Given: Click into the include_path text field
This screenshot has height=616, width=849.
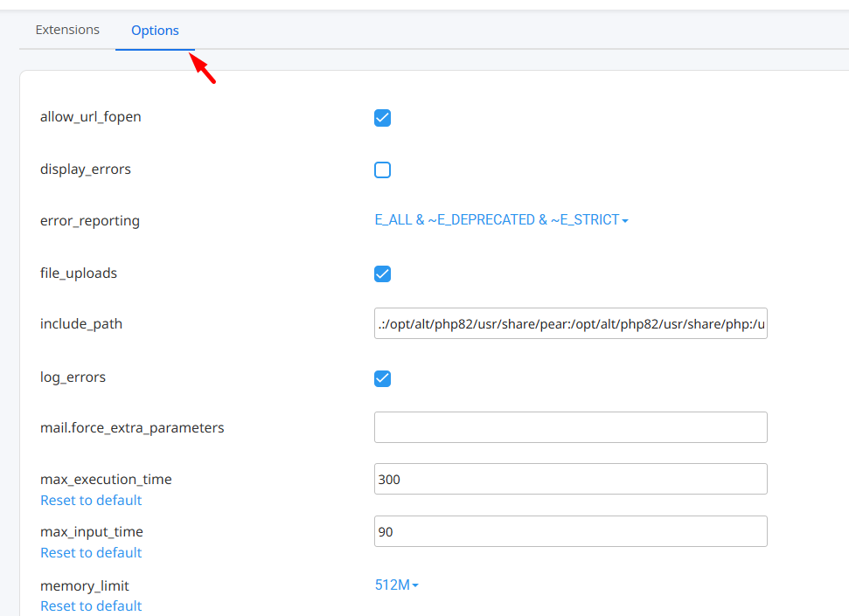Looking at the screenshot, I should click(x=570, y=324).
